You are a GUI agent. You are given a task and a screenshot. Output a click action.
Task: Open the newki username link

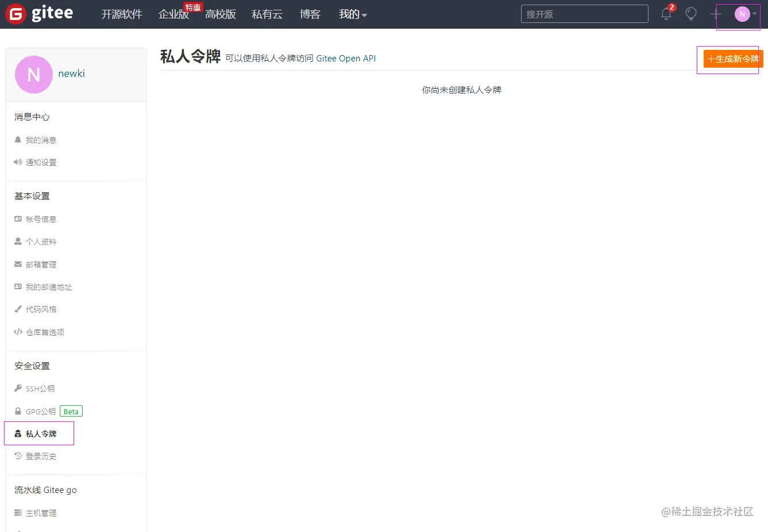[71, 73]
